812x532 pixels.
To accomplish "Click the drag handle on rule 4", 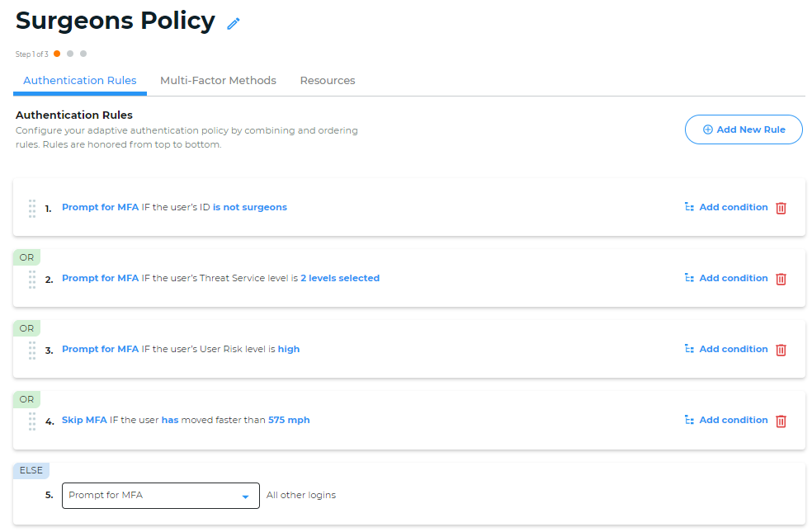I will (32, 421).
